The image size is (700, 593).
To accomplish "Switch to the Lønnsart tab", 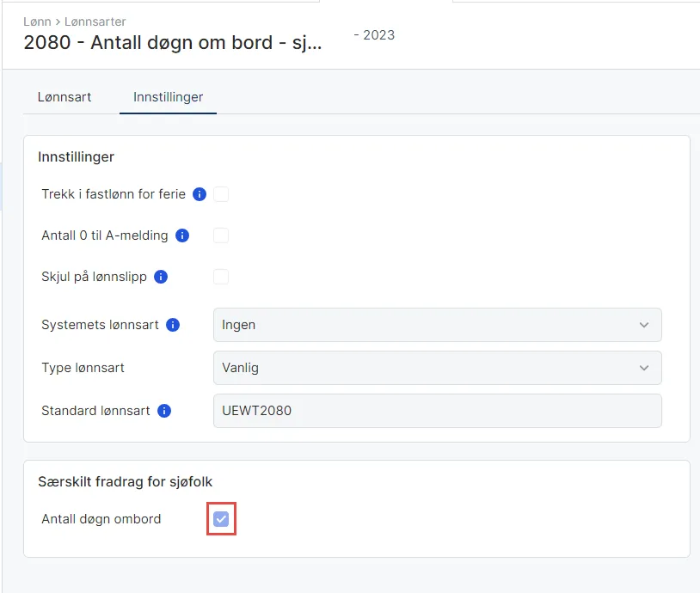I will click(64, 97).
